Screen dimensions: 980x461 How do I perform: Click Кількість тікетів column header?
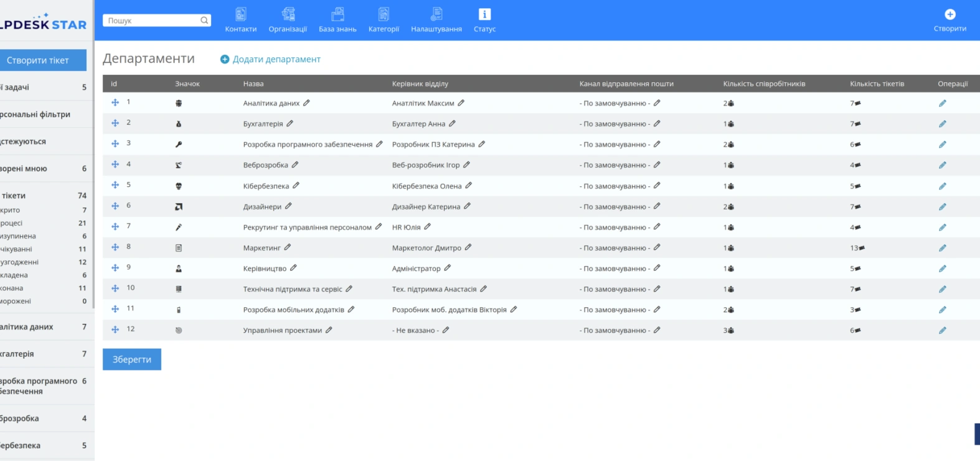point(877,83)
